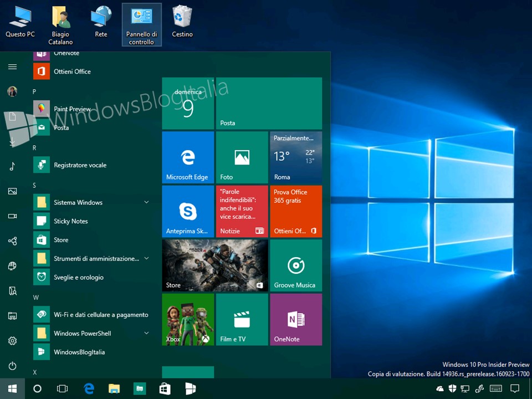
Task: Open Store from the taskbar
Action: click(x=165, y=388)
